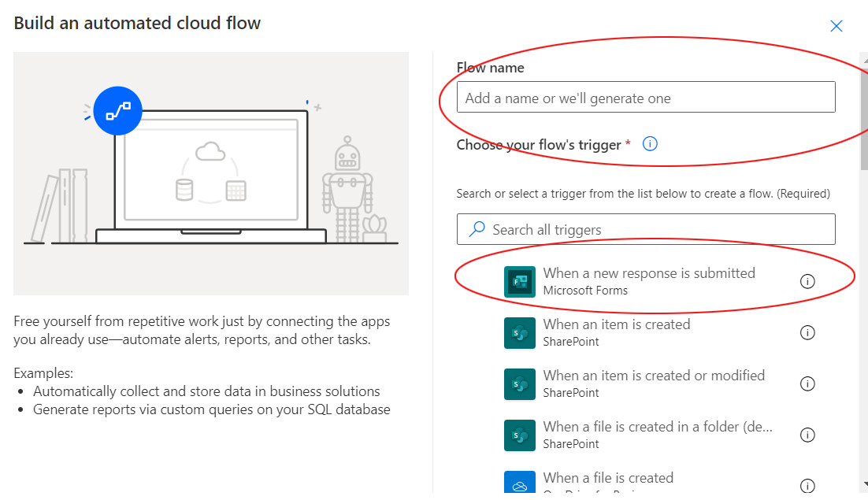The image size is (868, 500).
Task: Click SharePoint icon for 'file is created in a folder'
Action: [x=519, y=435]
